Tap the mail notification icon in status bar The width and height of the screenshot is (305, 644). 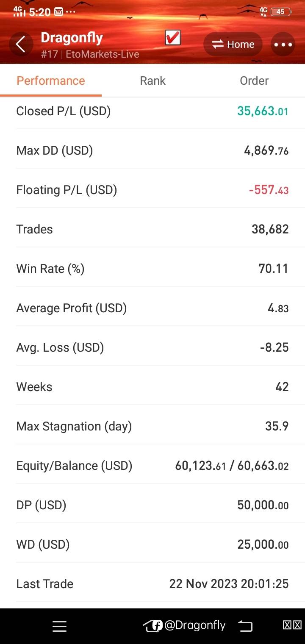[59, 12]
